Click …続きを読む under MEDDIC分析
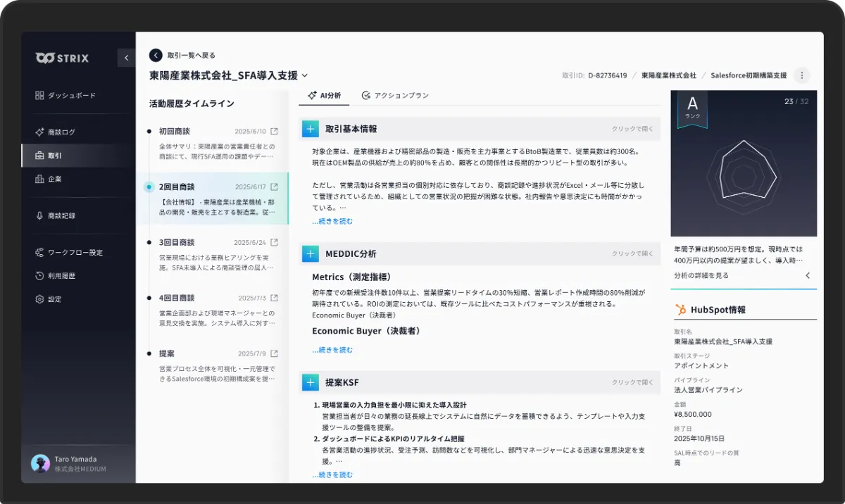The width and height of the screenshot is (845, 504). 332,350
